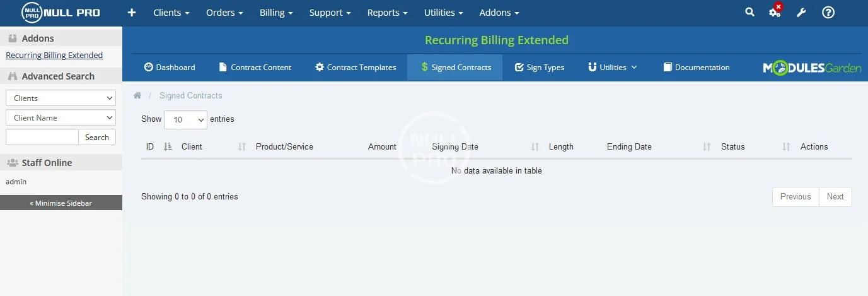Expand the Client Name field dropdown
The height and width of the screenshot is (296, 868).
coord(61,118)
